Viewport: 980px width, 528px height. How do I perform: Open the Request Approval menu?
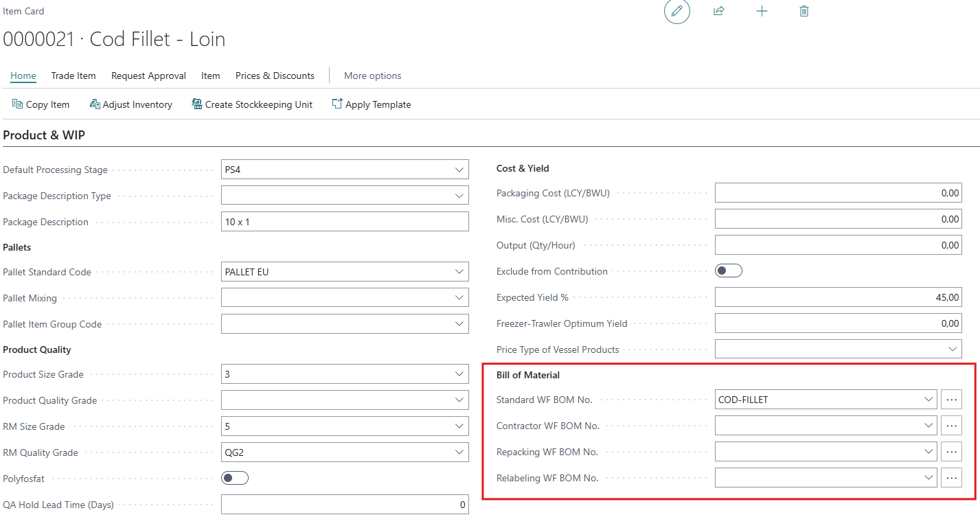tap(148, 76)
